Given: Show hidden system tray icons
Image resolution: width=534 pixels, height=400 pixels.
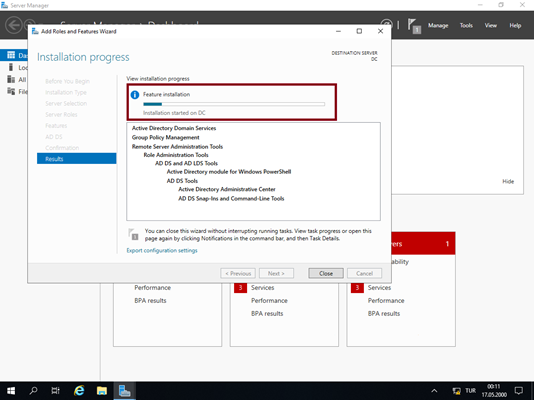Looking at the screenshot, I should [434, 391].
